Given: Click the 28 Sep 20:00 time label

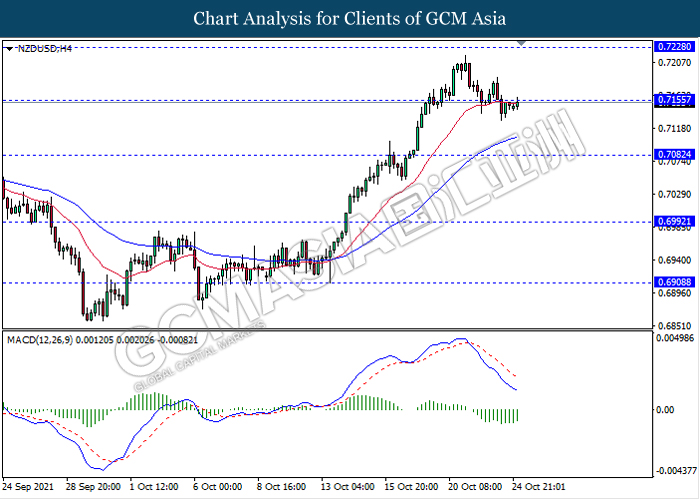Looking at the screenshot, I should pos(93,487).
